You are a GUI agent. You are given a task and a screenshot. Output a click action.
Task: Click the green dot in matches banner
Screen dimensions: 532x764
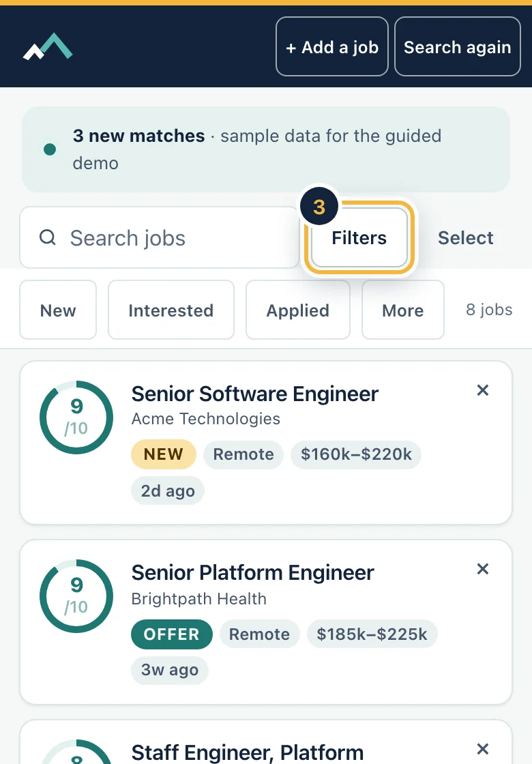click(50, 149)
